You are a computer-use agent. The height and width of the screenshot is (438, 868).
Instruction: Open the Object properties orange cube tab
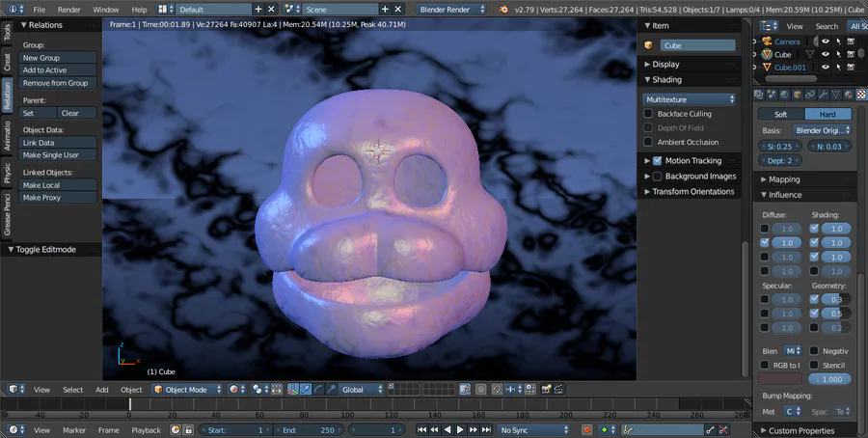click(x=798, y=95)
